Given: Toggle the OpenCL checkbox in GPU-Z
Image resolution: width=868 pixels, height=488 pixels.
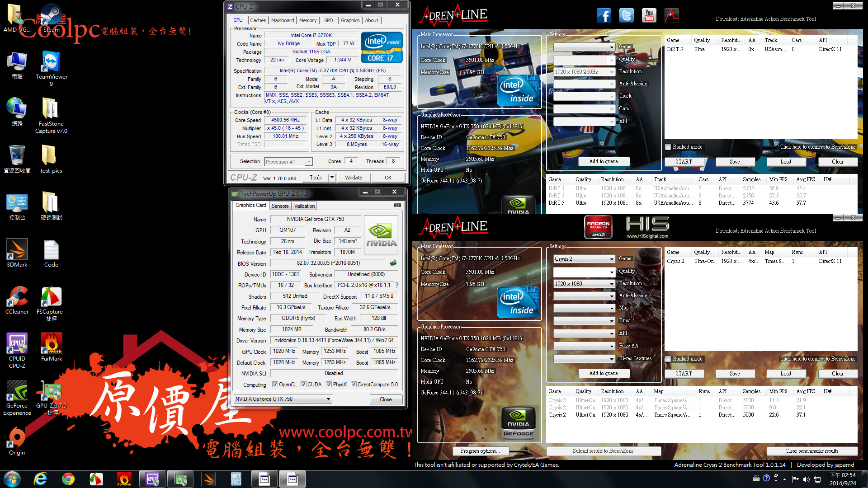Looking at the screenshot, I should (x=275, y=385).
